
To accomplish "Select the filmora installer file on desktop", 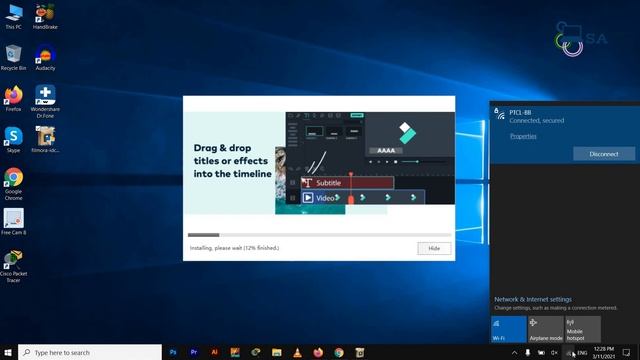I will point(45,140).
